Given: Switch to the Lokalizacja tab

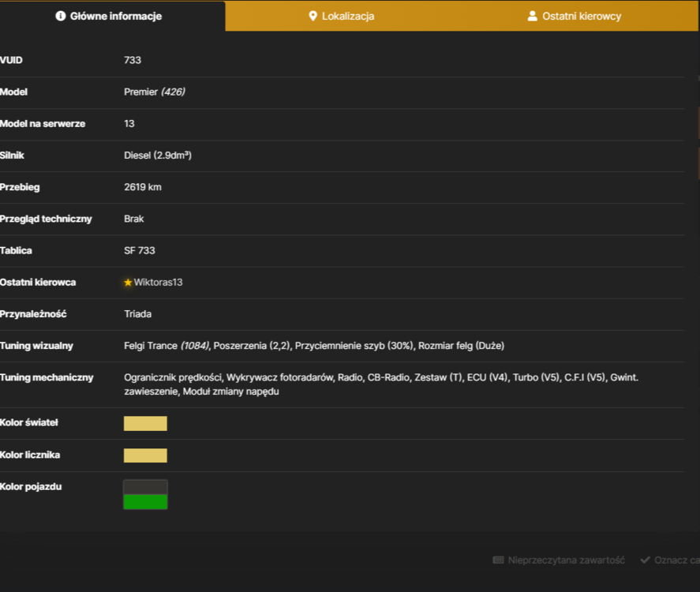Looking at the screenshot, I should click(342, 16).
